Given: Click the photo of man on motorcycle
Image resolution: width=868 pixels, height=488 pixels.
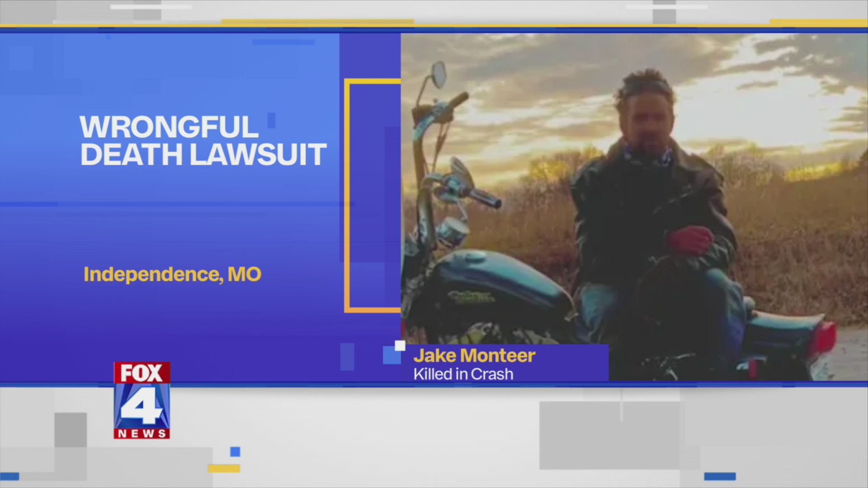Looking at the screenshot, I should pyautogui.click(x=634, y=207).
